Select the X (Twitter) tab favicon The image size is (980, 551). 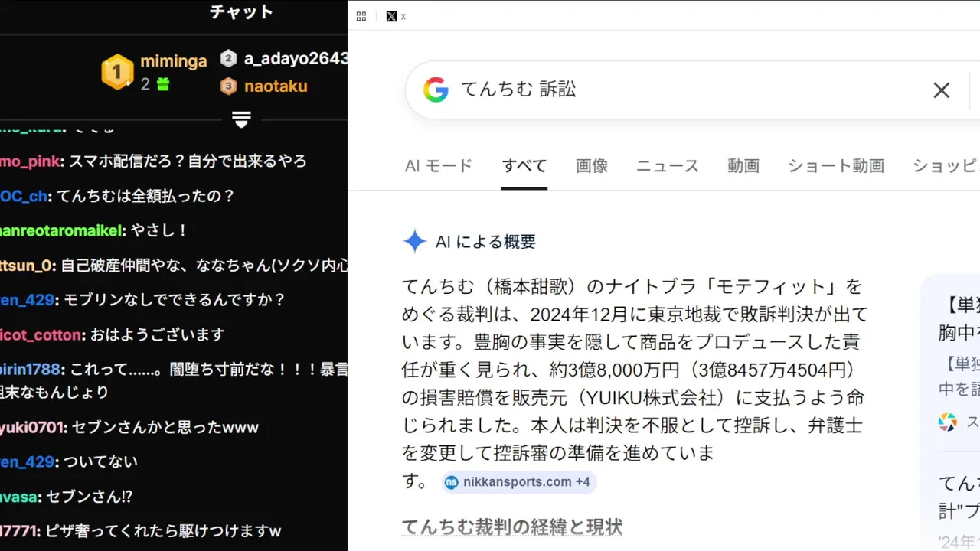[x=392, y=16]
